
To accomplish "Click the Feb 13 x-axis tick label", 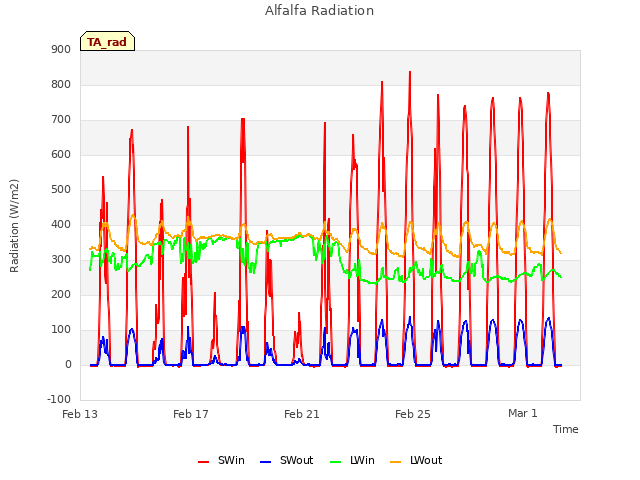I will click(80, 414).
